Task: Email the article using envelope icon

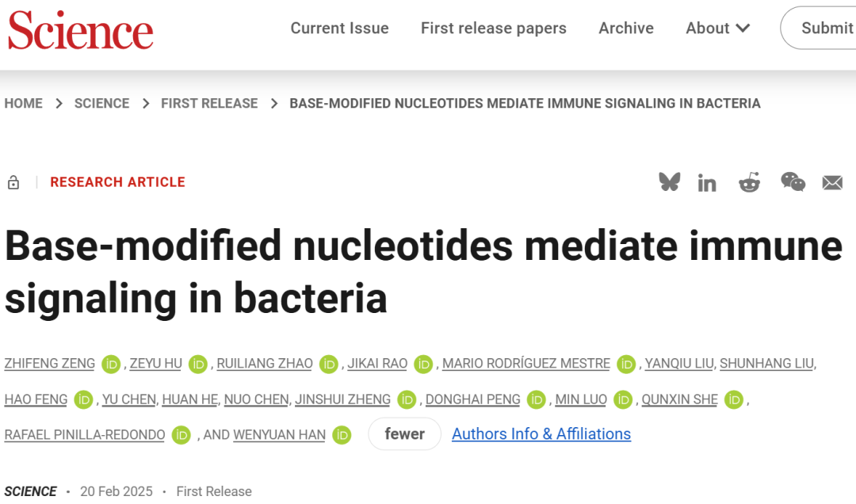Action: coord(832,183)
